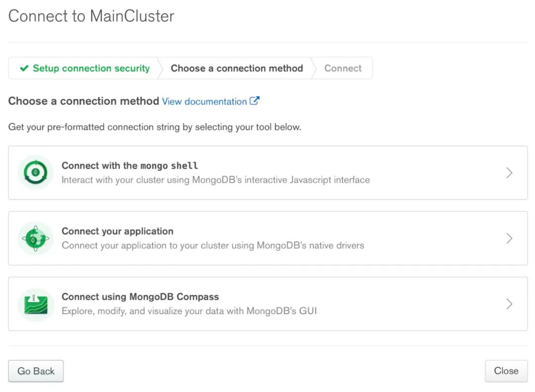Expand the Connect your application chevron
Screen dimensions: 535x392
point(509,238)
